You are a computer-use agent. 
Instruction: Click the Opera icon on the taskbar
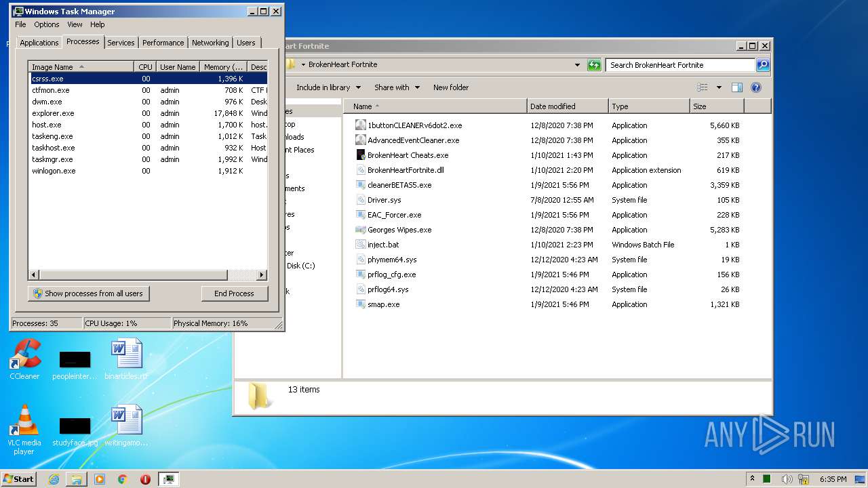(x=145, y=479)
